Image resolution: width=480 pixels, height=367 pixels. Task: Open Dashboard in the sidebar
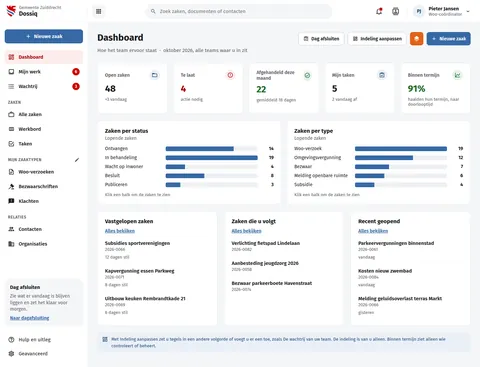pyautogui.click(x=44, y=57)
